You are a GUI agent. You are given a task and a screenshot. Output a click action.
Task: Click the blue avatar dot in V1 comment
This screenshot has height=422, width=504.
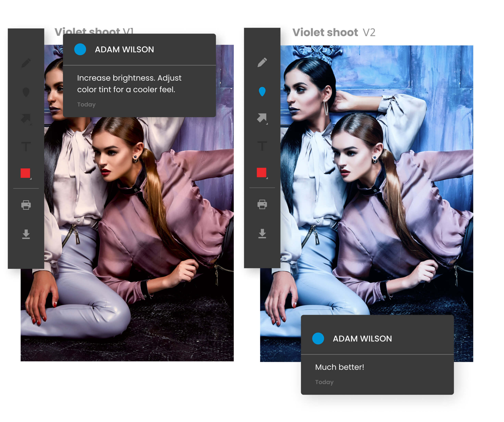coord(80,49)
